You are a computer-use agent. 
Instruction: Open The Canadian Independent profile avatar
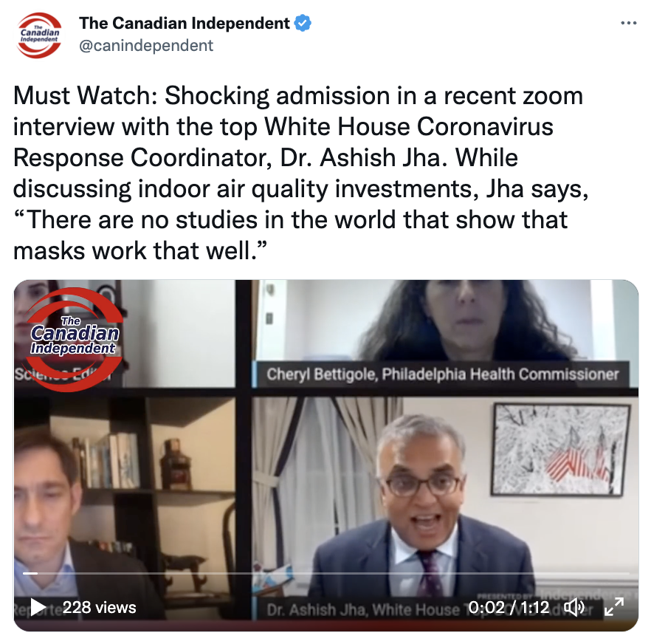39,35
